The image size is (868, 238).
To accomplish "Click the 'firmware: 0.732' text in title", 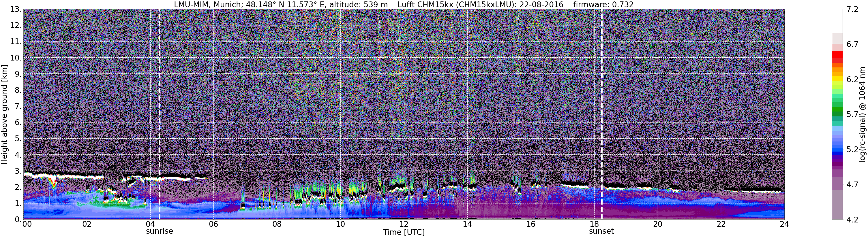I will pyautogui.click(x=603, y=5).
